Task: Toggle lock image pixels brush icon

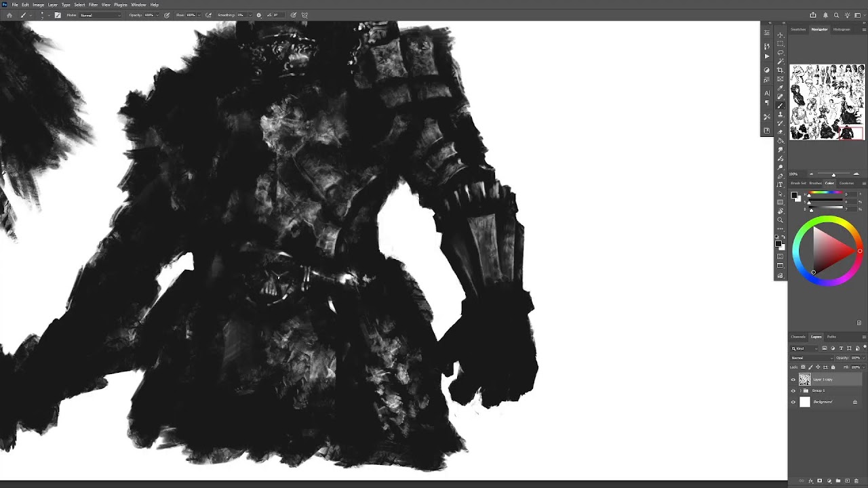Action: click(810, 367)
